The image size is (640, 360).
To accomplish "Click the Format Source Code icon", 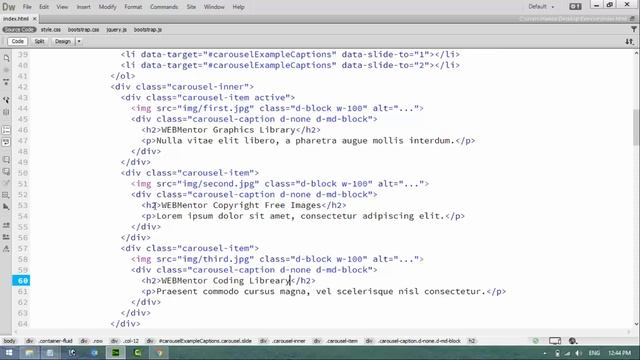I will click(x=6, y=249).
